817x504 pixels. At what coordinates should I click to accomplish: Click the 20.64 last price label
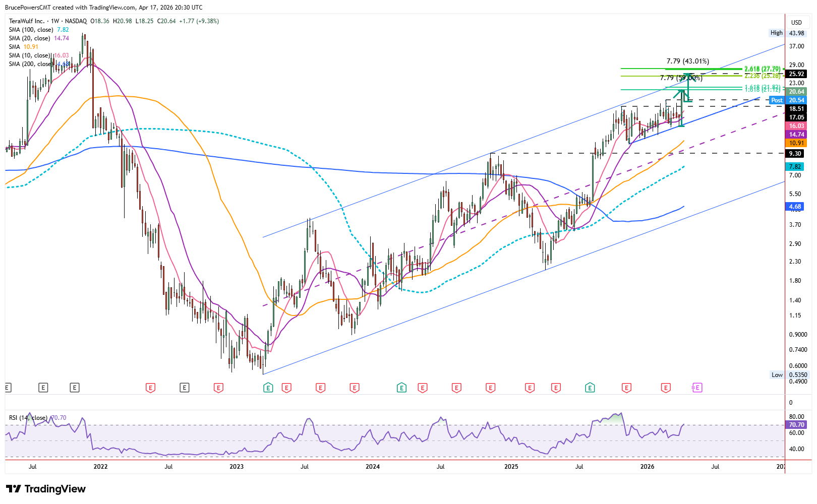796,92
